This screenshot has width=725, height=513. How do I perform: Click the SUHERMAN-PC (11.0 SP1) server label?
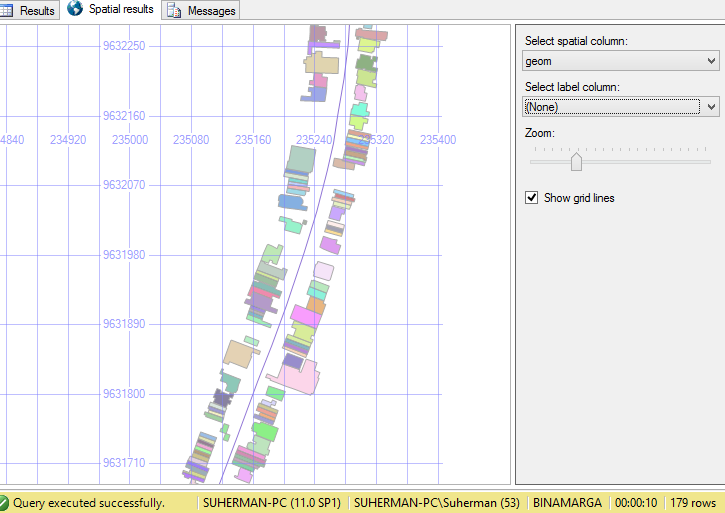[270, 503]
